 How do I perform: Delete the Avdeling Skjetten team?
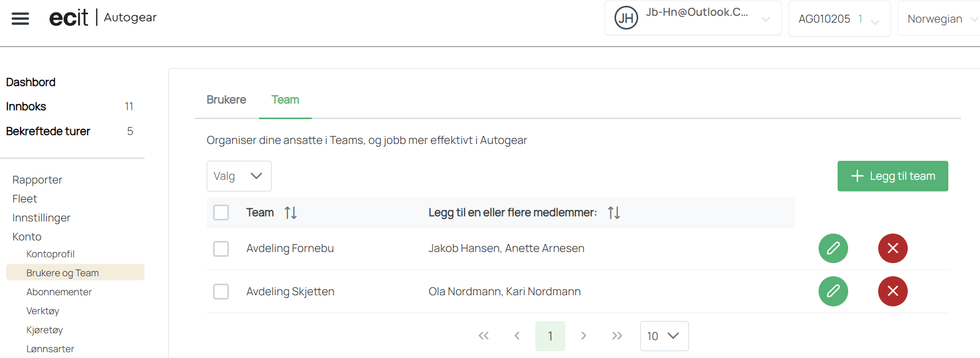pyautogui.click(x=892, y=291)
